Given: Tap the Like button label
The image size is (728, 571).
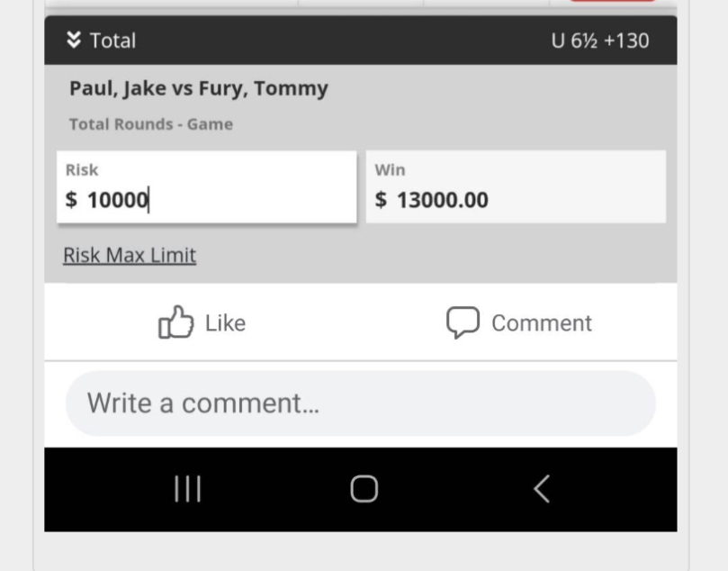Looking at the screenshot, I should (226, 323).
